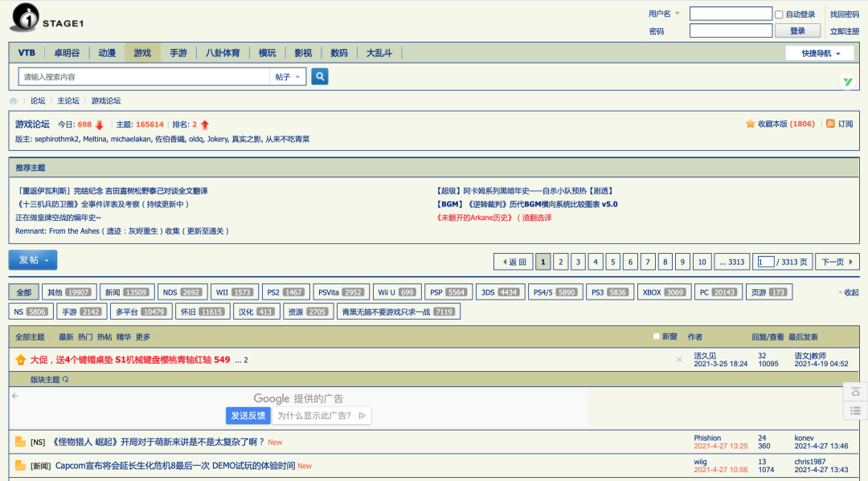Image resolution: width=868 pixels, height=481 pixels.
Task: Click the 找回密码 link
Action: tap(844, 14)
